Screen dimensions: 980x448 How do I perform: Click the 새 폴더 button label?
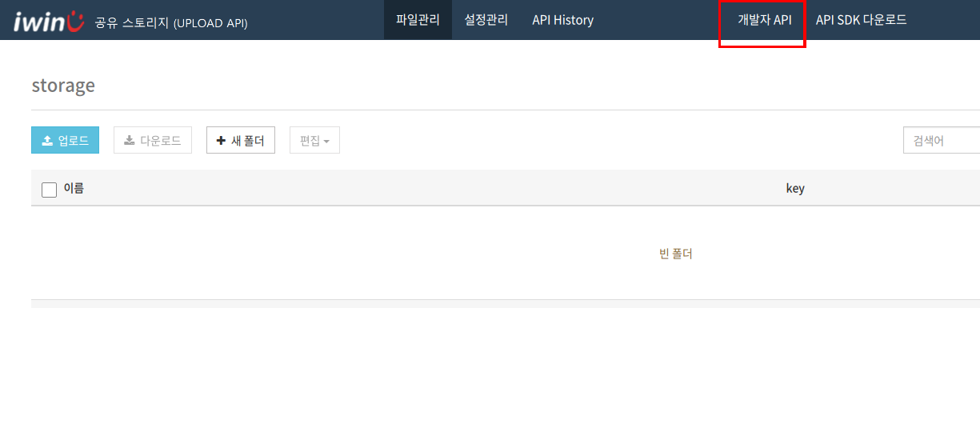click(x=248, y=141)
